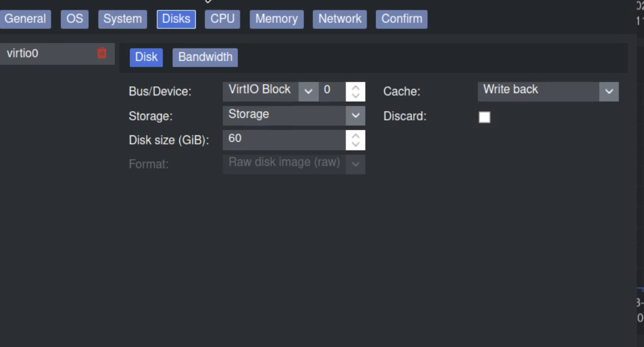The height and width of the screenshot is (347, 644).
Task: Open the Bus/Device type dropdown
Action: [308, 91]
